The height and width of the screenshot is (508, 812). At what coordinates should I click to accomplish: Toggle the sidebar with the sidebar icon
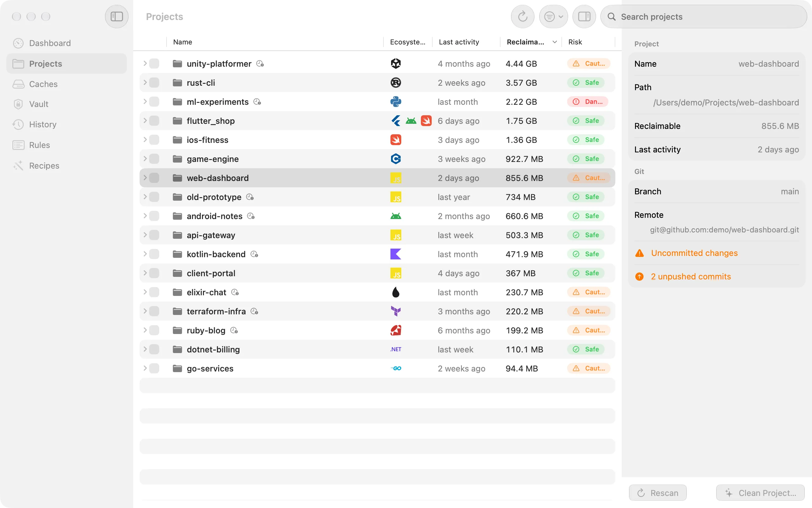click(x=116, y=17)
